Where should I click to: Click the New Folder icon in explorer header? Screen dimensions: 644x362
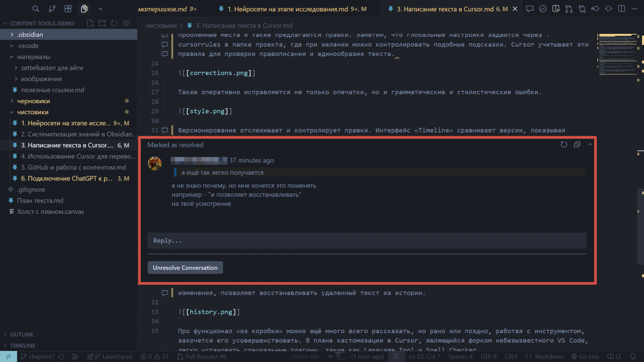pyautogui.click(x=102, y=23)
